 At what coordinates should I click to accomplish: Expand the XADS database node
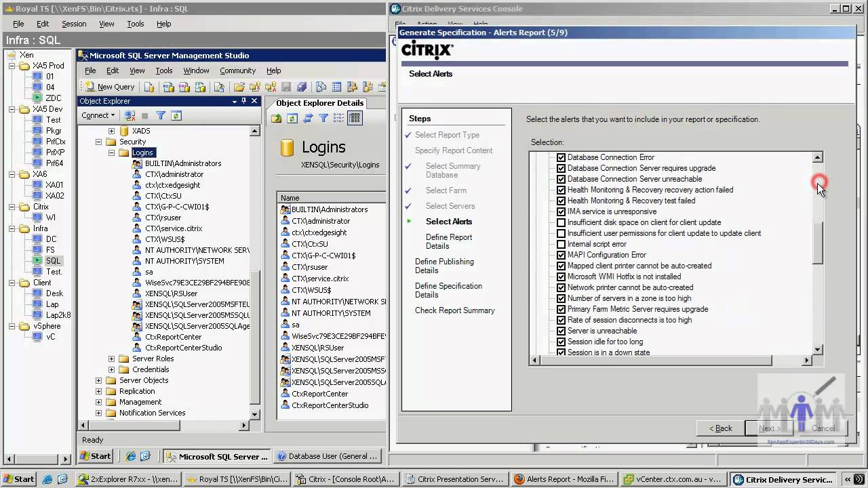coord(112,131)
